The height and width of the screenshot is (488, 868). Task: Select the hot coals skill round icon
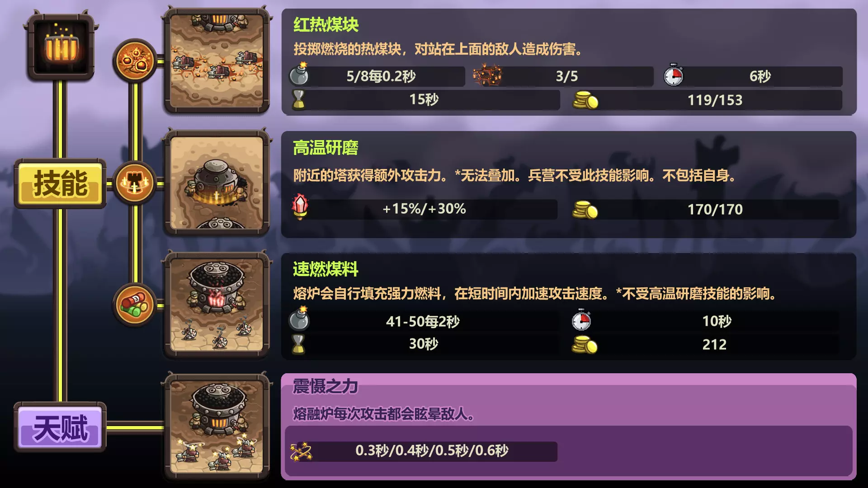pyautogui.click(x=134, y=61)
